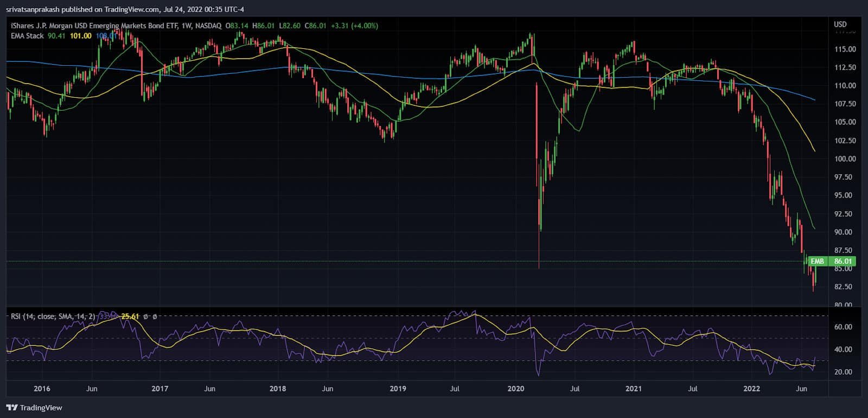
Task: Click the high price H86.01
Action: [x=264, y=26]
